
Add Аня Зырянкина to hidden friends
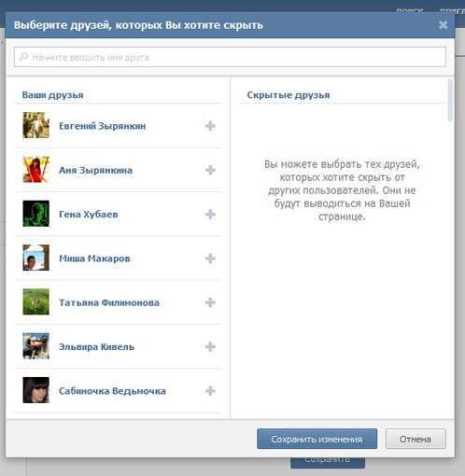[210, 170]
